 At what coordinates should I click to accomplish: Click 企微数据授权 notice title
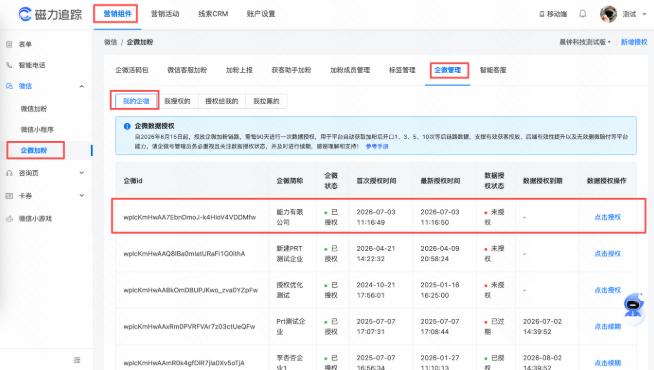[154, 126]
